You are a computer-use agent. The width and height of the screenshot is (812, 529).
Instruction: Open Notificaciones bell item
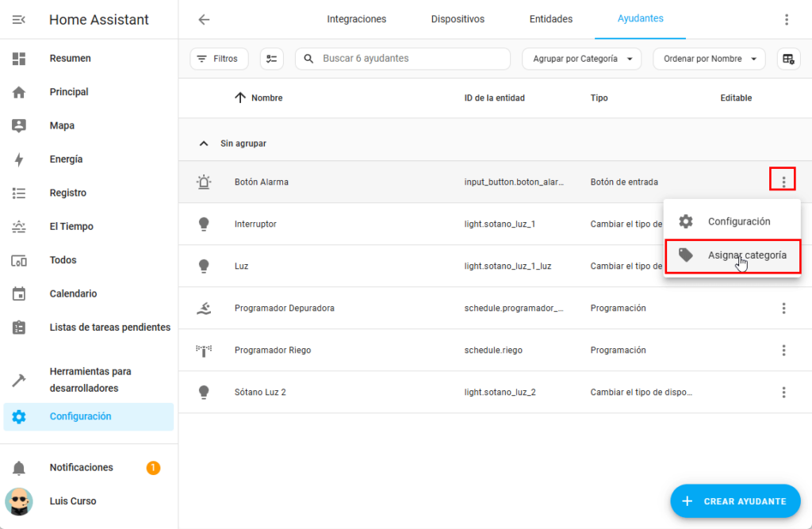coord(81,468)
